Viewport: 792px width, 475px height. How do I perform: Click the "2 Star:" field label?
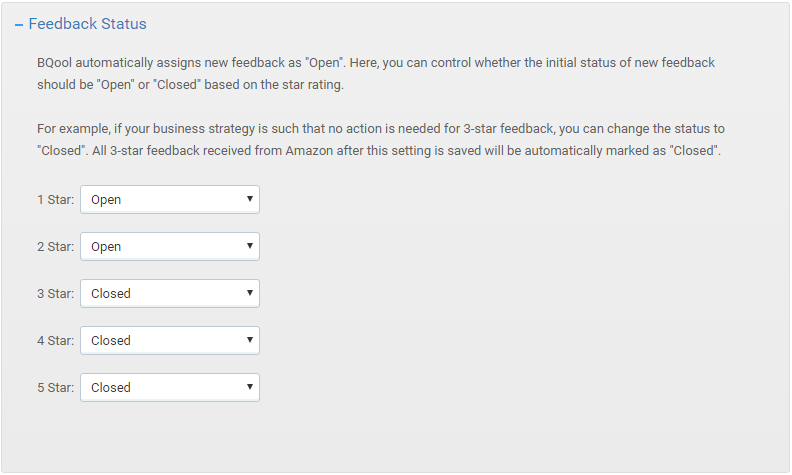click(56, 247)
